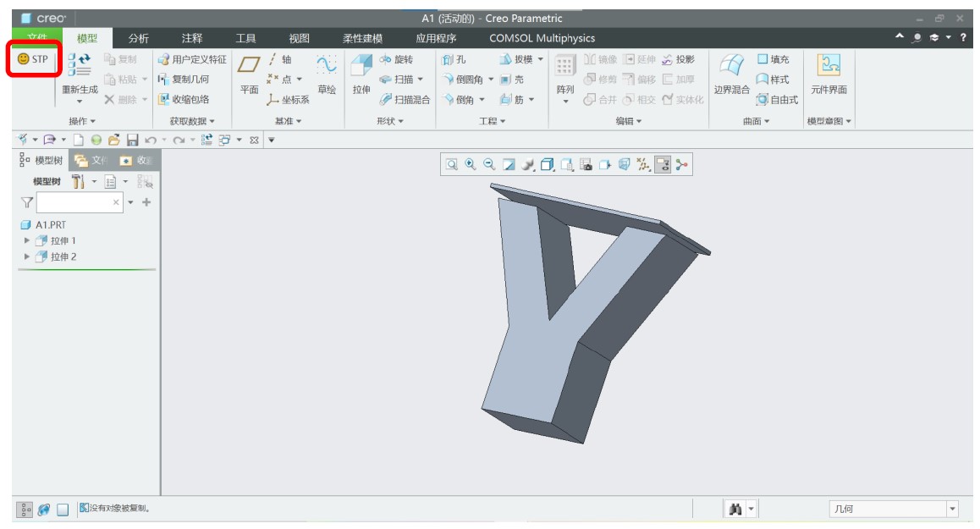The width and height of the screenshot is (980, 529).
Task: Click the New file icon
Action: pos(78,140)
